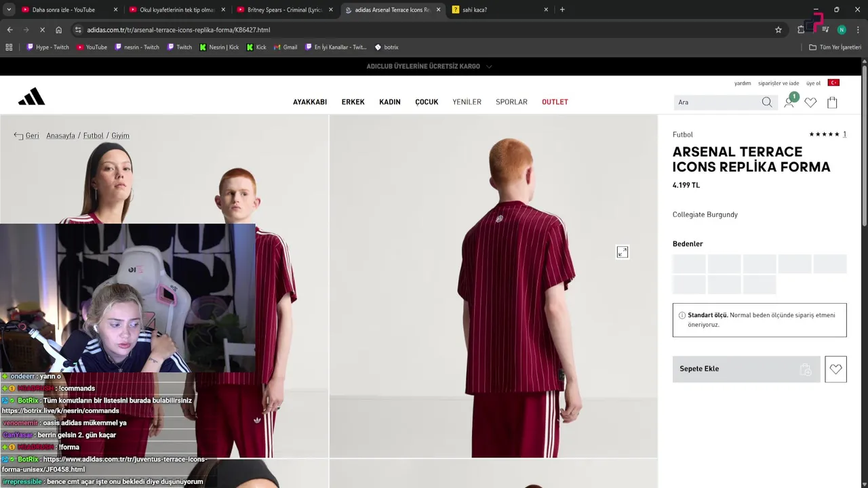The height and width of the screenshot is (488, 868).
Task: Open a new browser tab
Action: tap(562, 9)
